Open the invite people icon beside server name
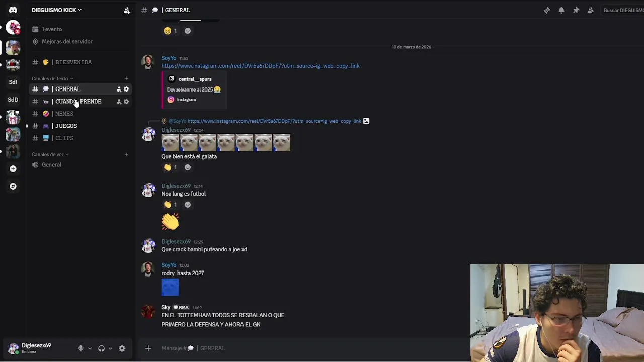This screenshot has height=362, width=644. point(127,10)
